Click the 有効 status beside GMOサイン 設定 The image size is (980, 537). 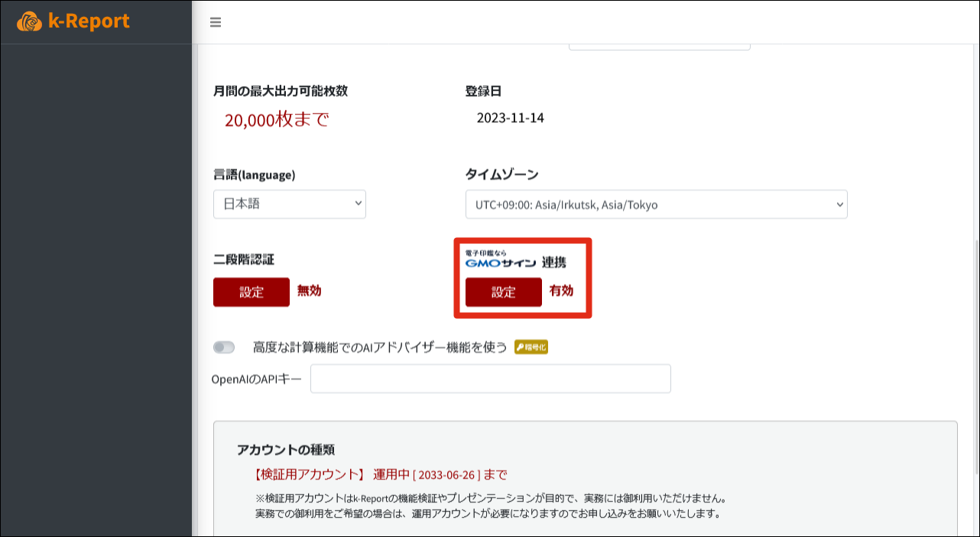tap(561, 291)
